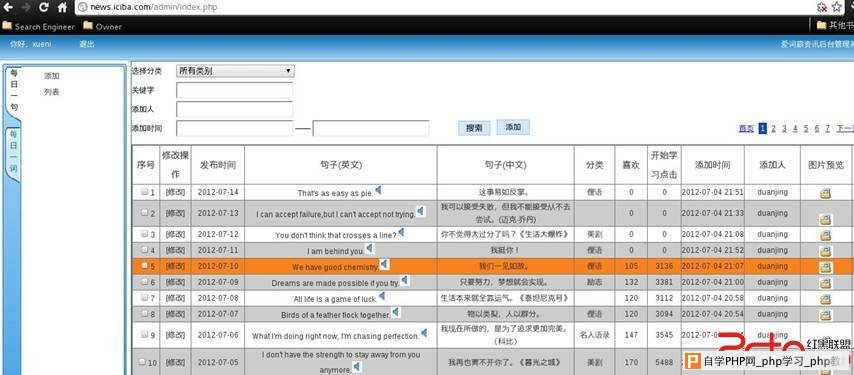Go back with the browser back arrow
The height and width of the screenshot is (375, 854).
pyautogui.click(x=8, y=8)
